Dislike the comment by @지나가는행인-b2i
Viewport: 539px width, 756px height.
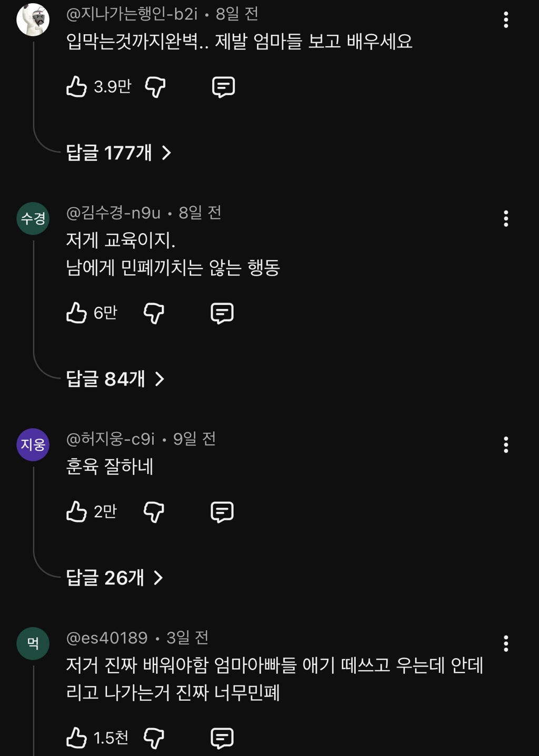coord(155,87)
